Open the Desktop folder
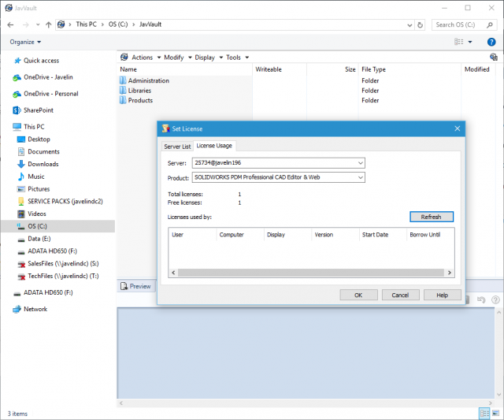The width and height of the screenshot is (504, 420). (39, 139)
